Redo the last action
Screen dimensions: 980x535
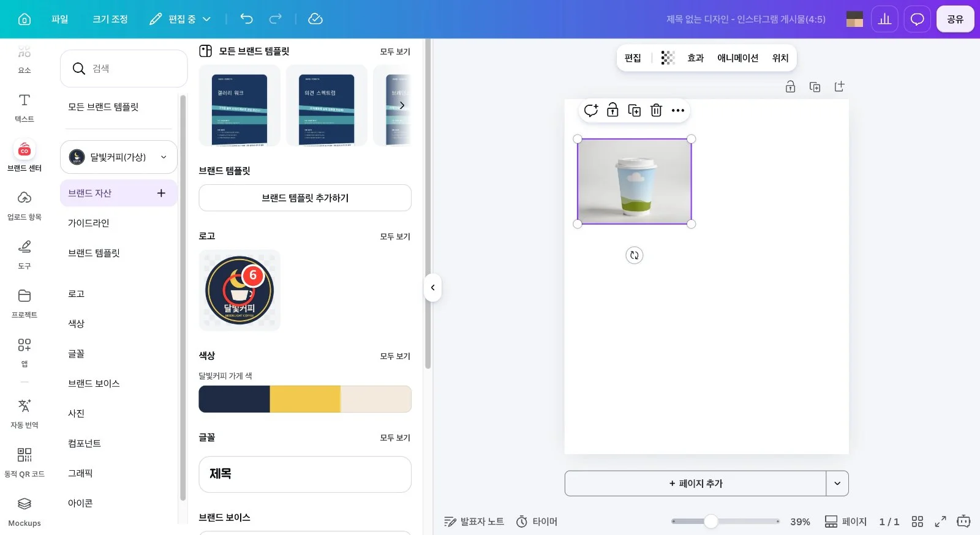(x=276, y=19)
